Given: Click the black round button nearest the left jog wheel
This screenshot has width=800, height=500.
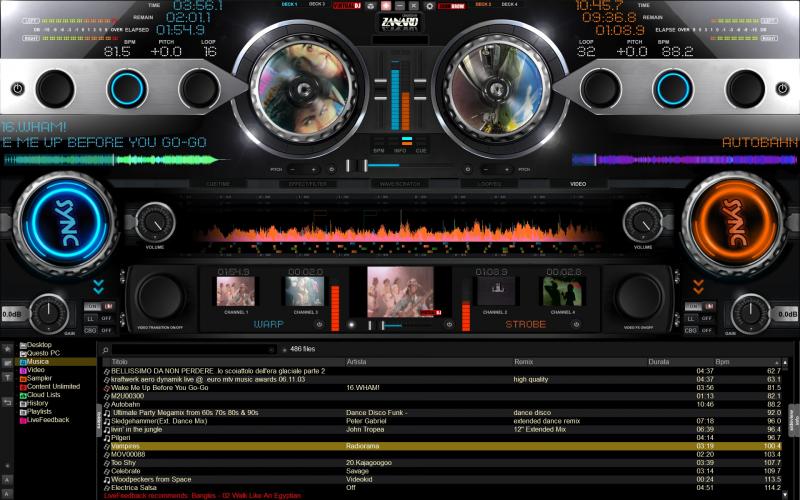Looking at the screenshot, I should 199,89.
